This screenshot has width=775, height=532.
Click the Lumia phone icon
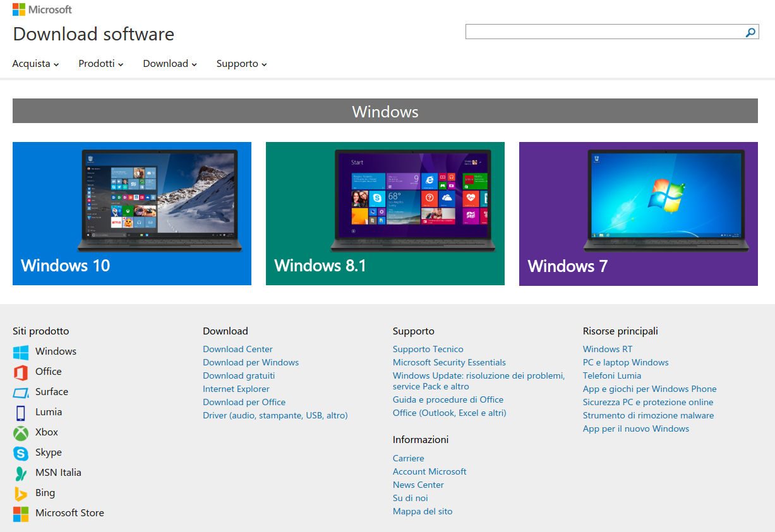(21, 413)
